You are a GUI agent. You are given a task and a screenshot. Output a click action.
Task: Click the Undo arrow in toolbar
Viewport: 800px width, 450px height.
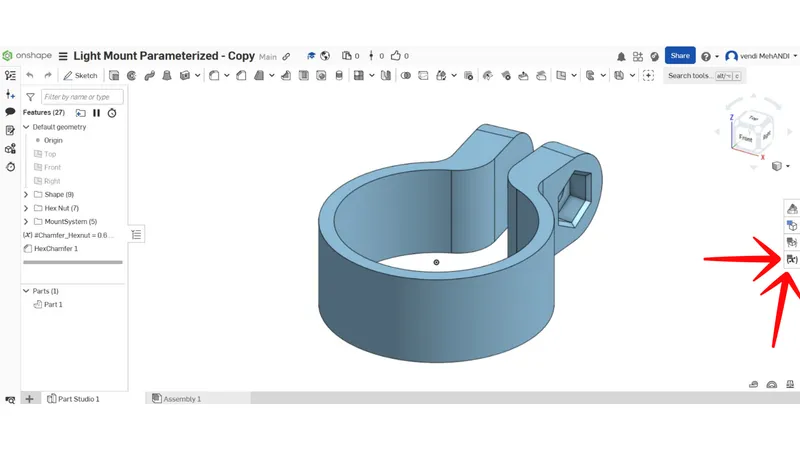pyautogui.click(x=30, y=75)
